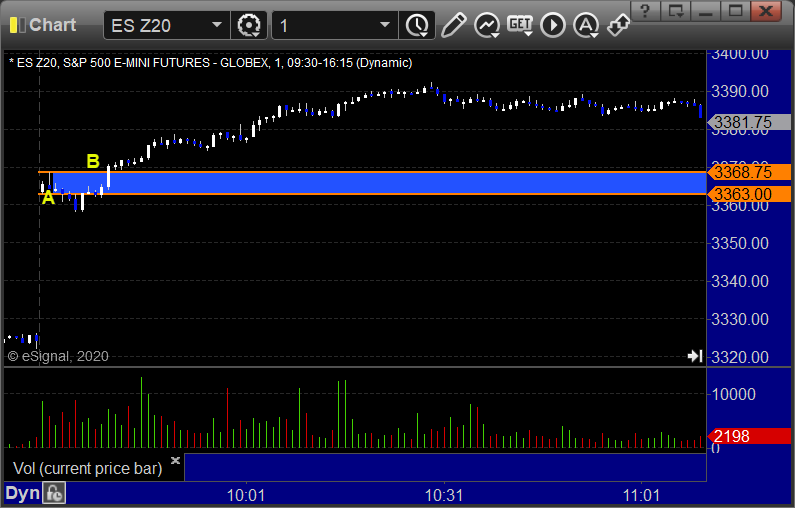Click the 10:01 time axis label
Viewport: 795px width, 508px height.
point(246,495)
